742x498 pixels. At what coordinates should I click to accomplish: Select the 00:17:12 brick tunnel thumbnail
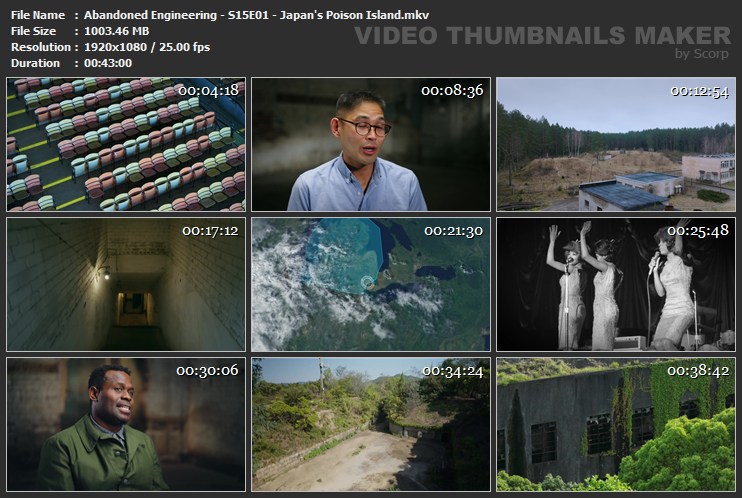coord(126,285)
